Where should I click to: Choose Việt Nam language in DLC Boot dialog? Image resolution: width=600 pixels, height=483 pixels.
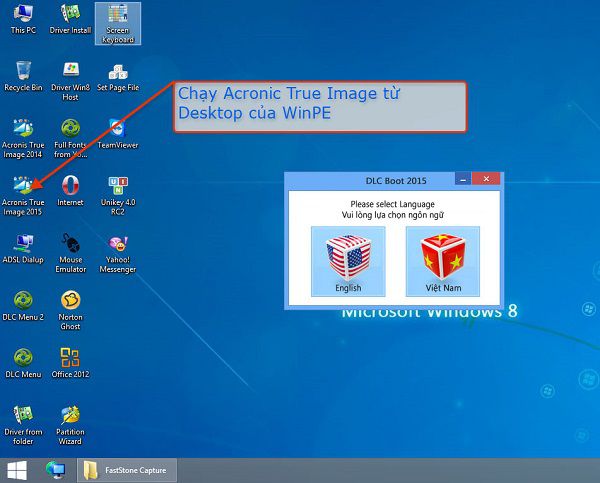click(x=443, y=261)
